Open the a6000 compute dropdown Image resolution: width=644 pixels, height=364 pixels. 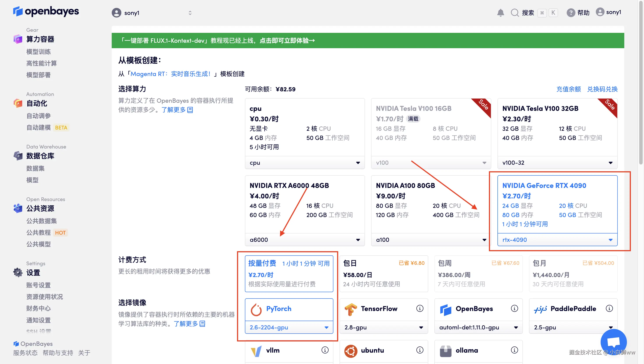(305, 240)
